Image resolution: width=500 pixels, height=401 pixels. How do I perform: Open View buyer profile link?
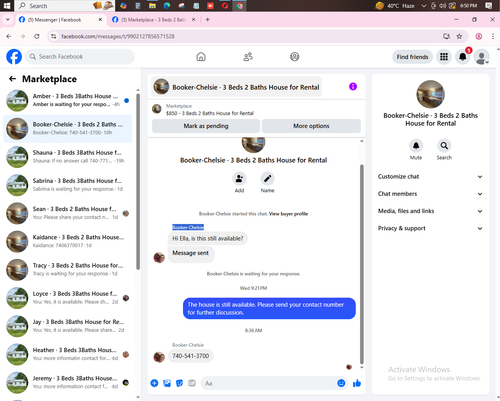288,214
